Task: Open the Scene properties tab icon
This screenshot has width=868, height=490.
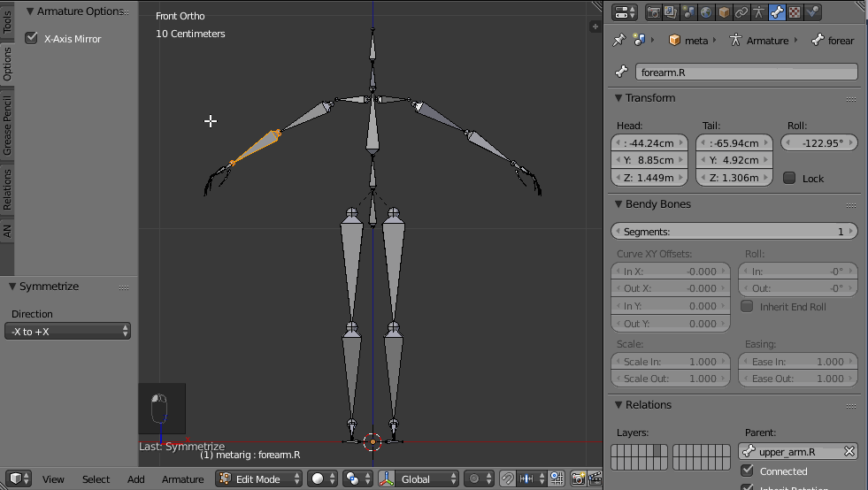Action: click(x=688, y=12)
